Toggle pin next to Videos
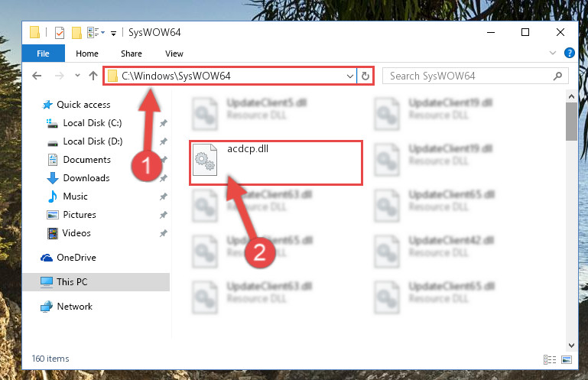588x380 pixels. pyautogui.click(x=163, y=233)
